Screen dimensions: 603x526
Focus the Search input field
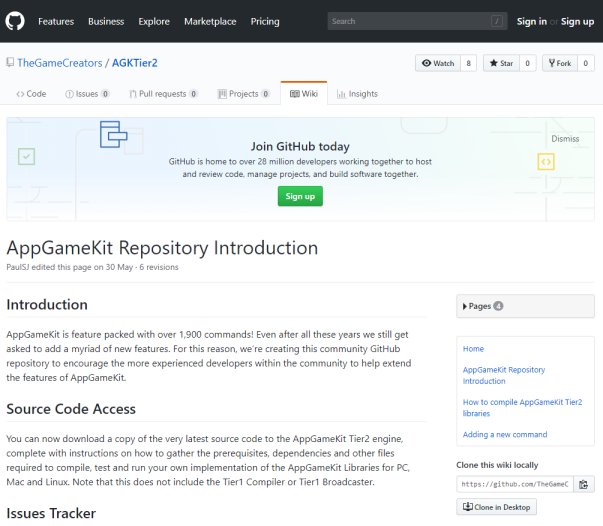[417, 21]
